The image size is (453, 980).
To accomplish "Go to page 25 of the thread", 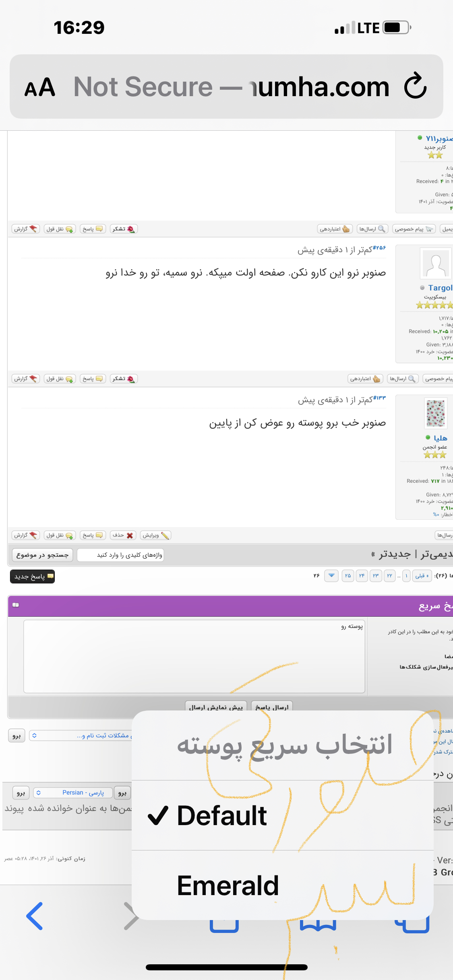I will [x=348, y=576].
